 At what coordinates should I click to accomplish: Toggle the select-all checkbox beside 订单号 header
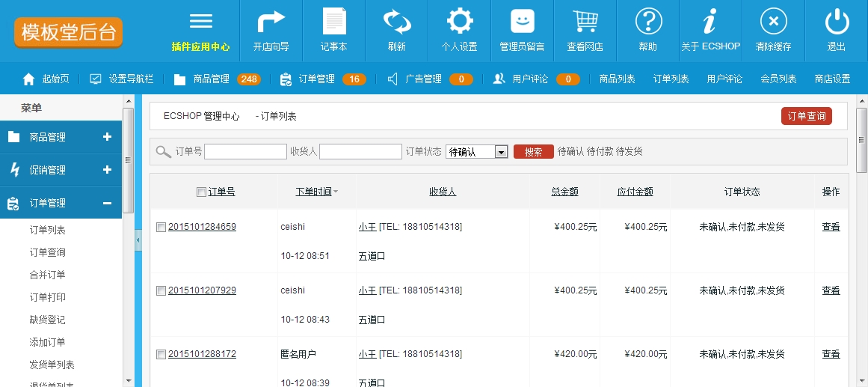tap(201, 192)
